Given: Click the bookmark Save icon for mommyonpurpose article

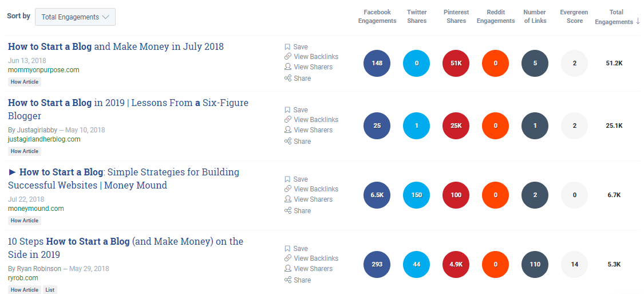Looking at the screenshot, I should click(288, 47).
